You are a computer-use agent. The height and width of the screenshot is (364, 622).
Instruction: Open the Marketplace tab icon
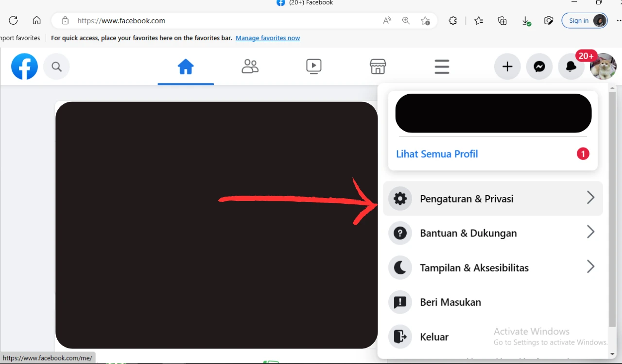click(378, 66)
